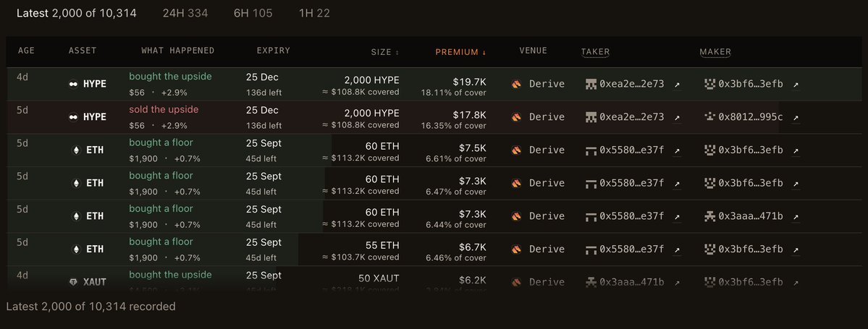Screen dimensions: 868x329
Task: Click the ETH icon in the $6.7K row
Action: [x=76, y=249]
